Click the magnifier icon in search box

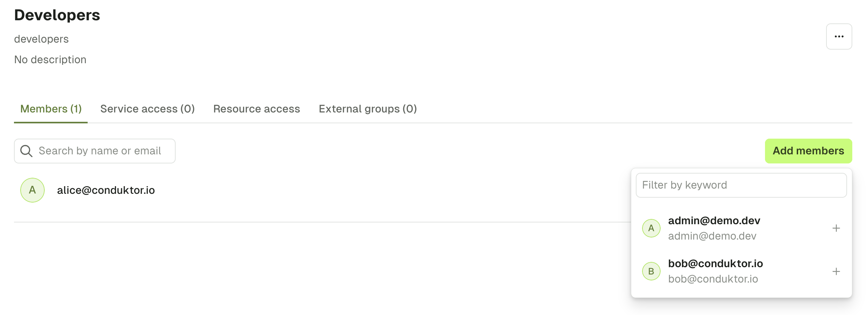pos(26,151)
